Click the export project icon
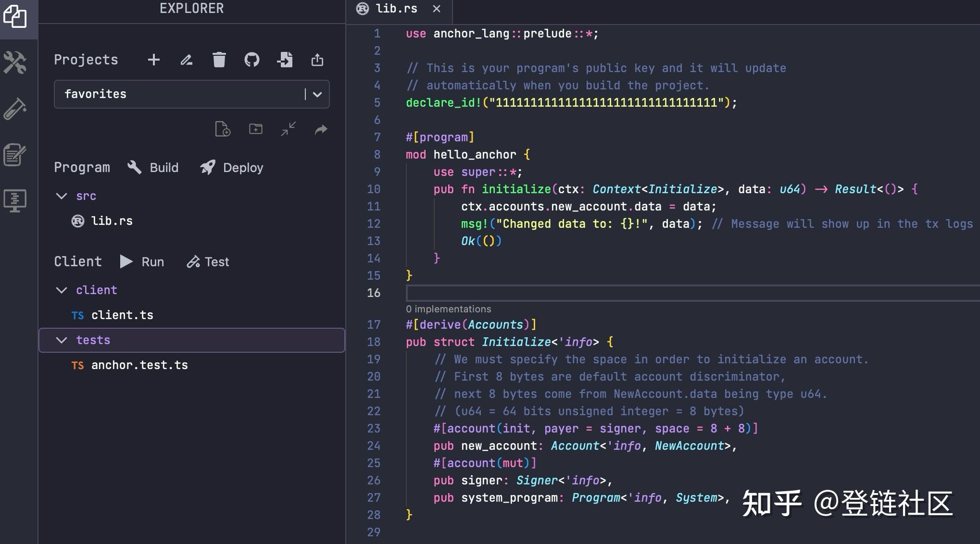Image resolution: width=980 pixels, height=544 pixels. point(317,60)
